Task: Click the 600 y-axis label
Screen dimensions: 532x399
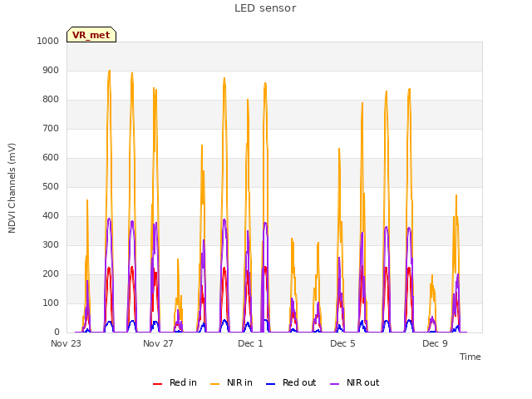Action: pyautogui.click(x=51, y=157)
